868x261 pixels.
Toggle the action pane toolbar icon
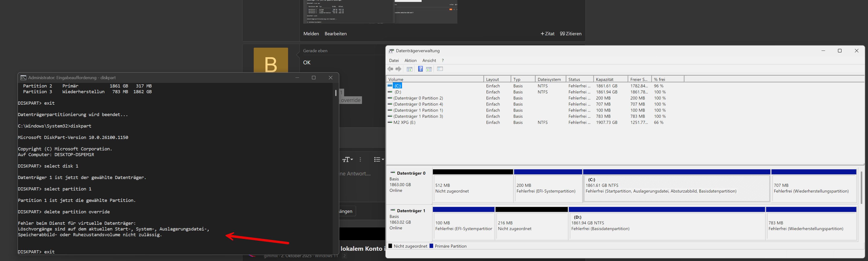tap(429, 69)
